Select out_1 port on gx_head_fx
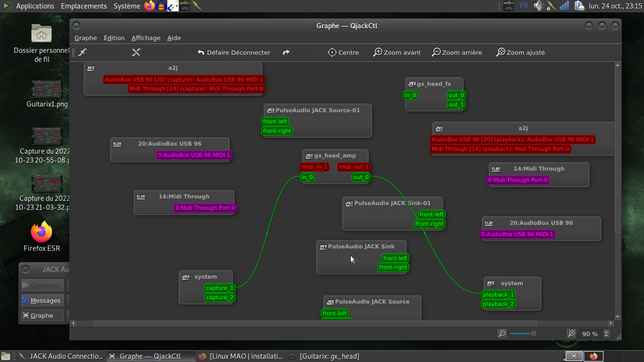The height and width of the screenshot is (362, 644). coord(456,105)
